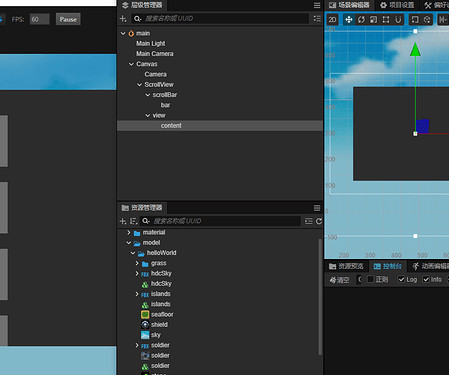Open the Preferences tab

point(436,5)
